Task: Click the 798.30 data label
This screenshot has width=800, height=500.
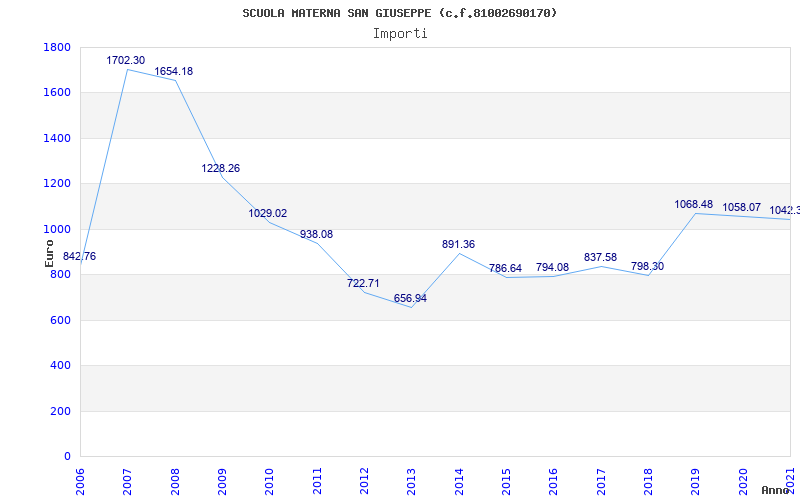Action: [x=647, y=266]
